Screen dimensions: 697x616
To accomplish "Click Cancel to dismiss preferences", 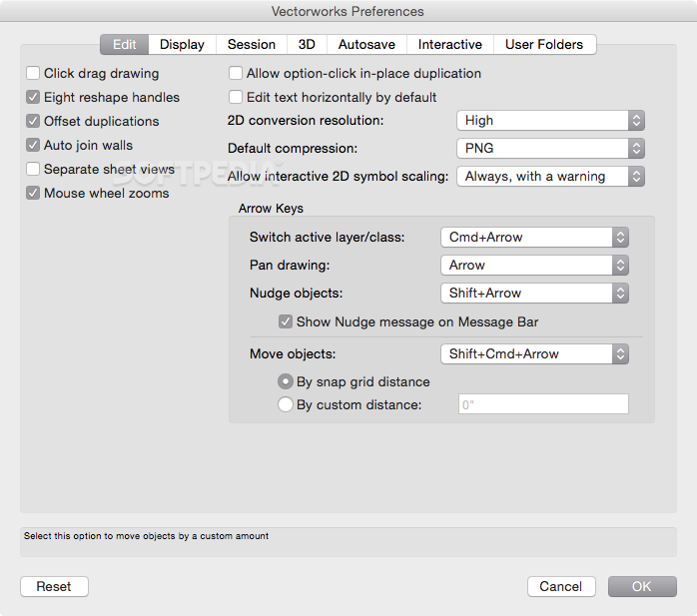I will pyautogui.click(x=561, y=586).
